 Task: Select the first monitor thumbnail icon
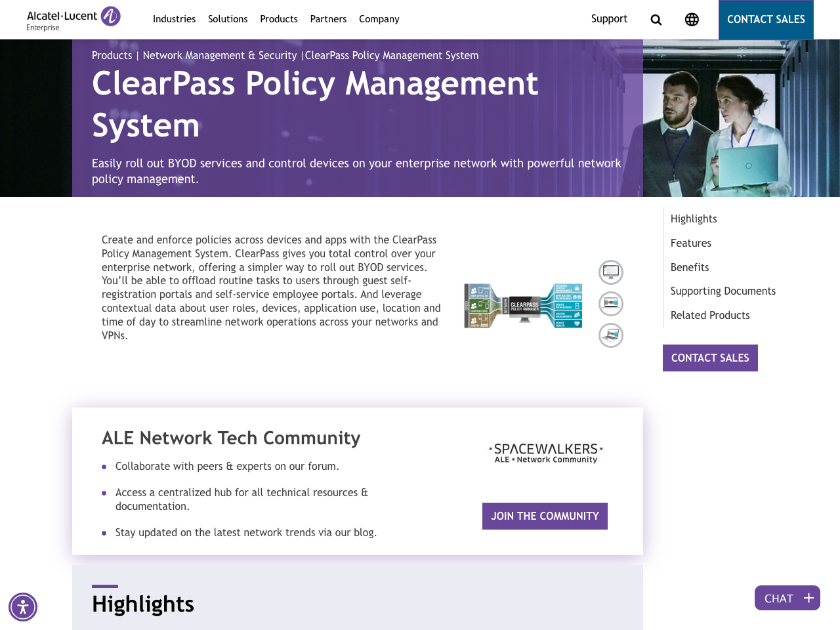611,272
